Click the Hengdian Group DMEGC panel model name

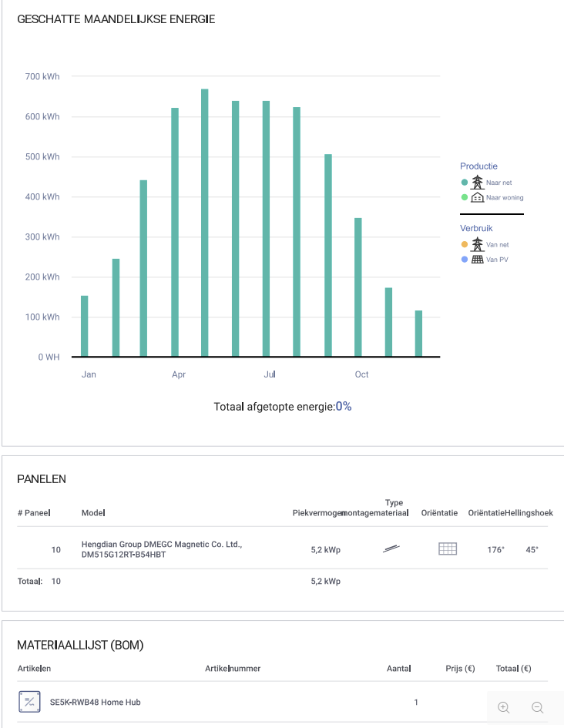162,549
